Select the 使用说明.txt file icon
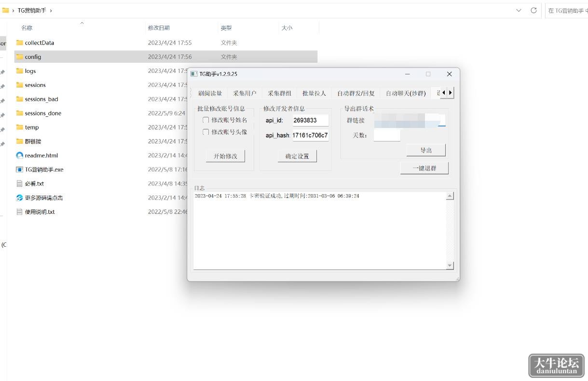The width and height of the screenshot is (588, 381). click(x=20, y=212)
